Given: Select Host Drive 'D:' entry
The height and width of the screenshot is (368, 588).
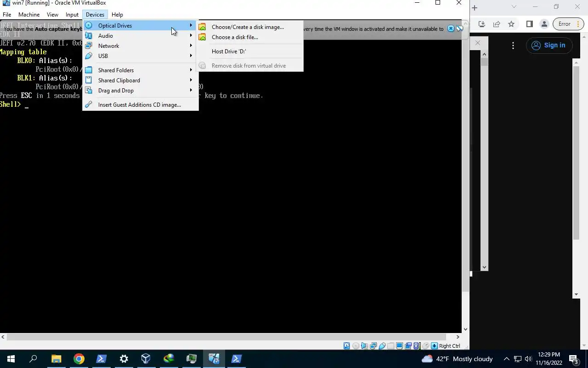Looking at the screenshot, I should [250, 51].
